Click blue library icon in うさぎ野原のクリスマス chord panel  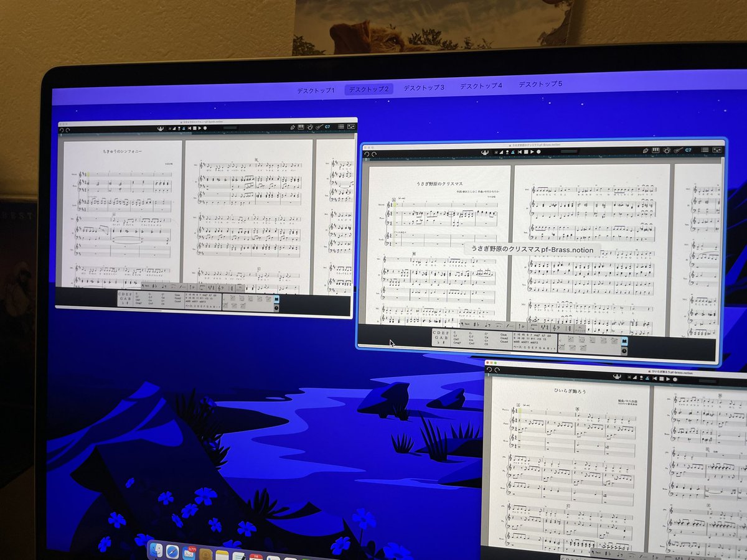[x=624, y=341]
